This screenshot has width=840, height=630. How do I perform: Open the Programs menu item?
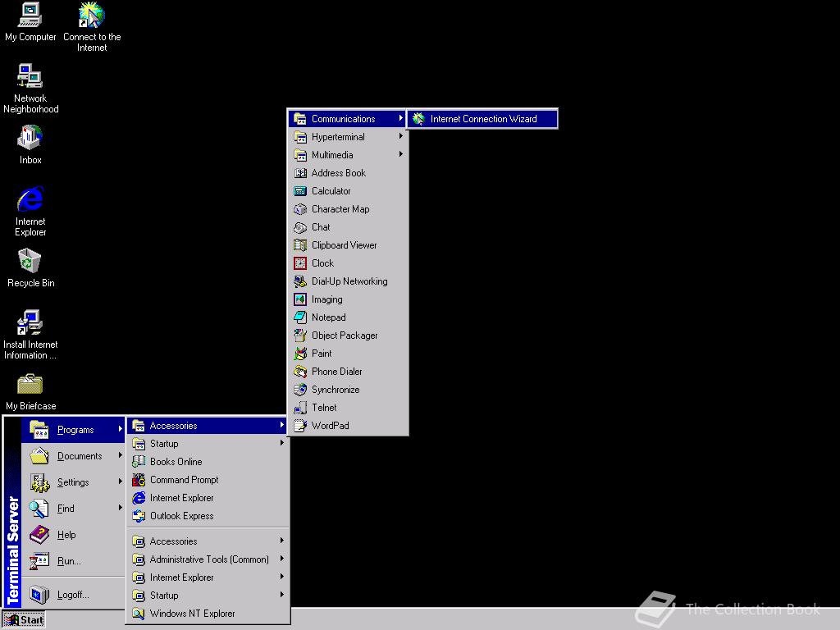pyautogui.click(x=73, y=430)
